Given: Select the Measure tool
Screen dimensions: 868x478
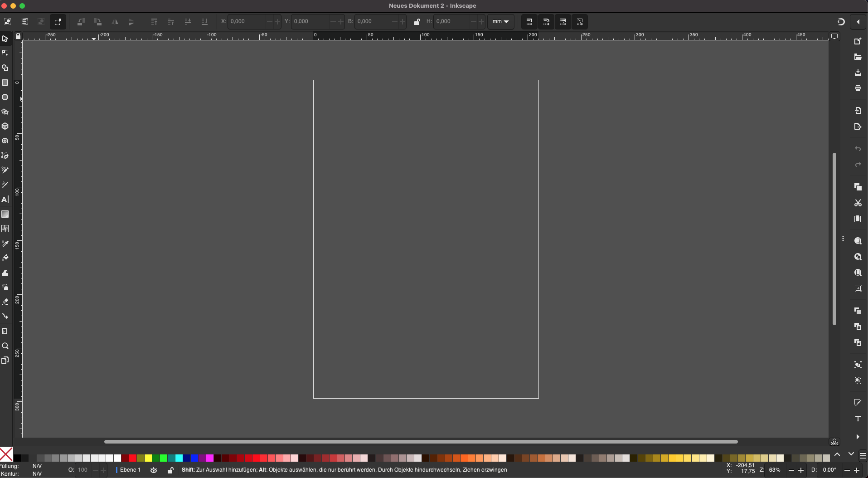Looking at the screenshot, I should (5, 331).
